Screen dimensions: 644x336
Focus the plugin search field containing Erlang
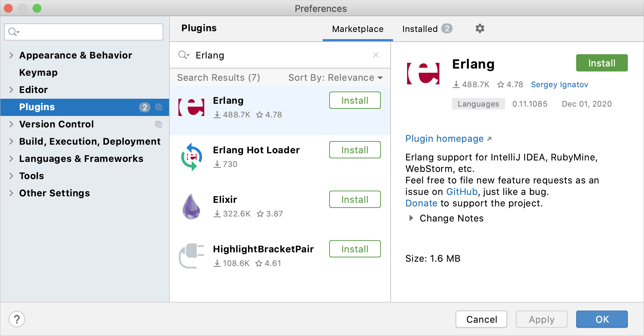click(x=280, y=55)
